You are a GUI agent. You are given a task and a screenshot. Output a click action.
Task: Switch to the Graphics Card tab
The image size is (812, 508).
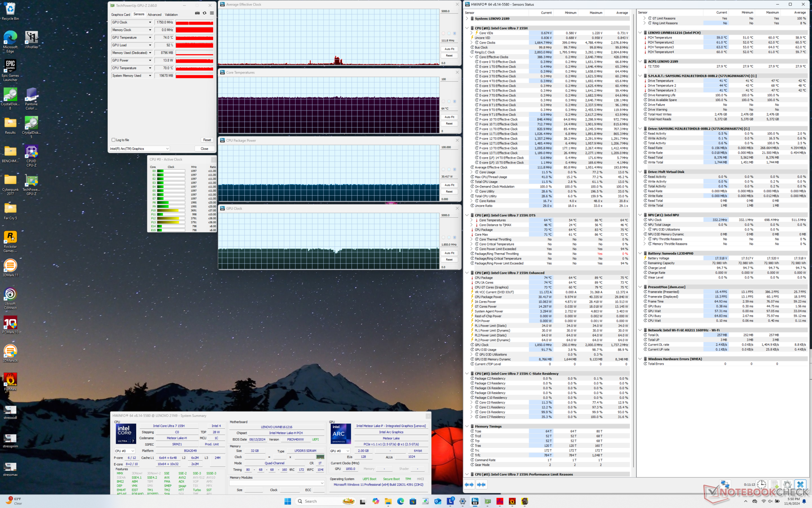pos(121,14)
